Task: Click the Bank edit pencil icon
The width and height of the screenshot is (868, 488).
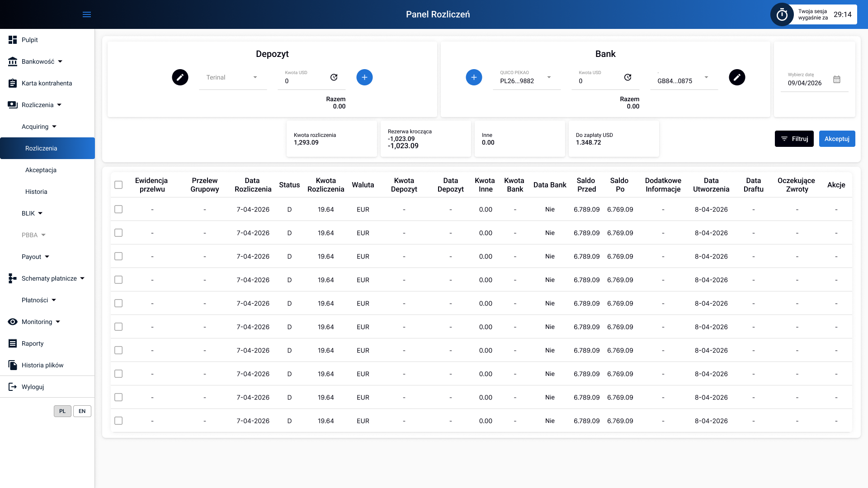Action: point(737,77)
